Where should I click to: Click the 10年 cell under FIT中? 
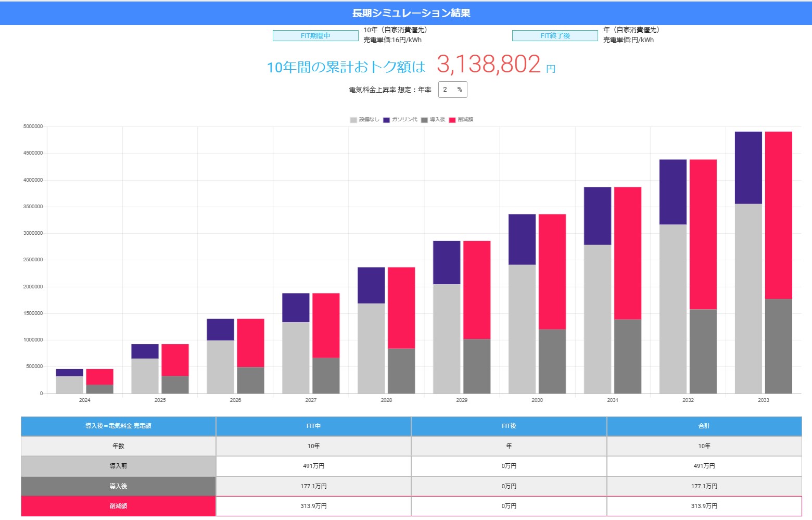tap(313, 446)
